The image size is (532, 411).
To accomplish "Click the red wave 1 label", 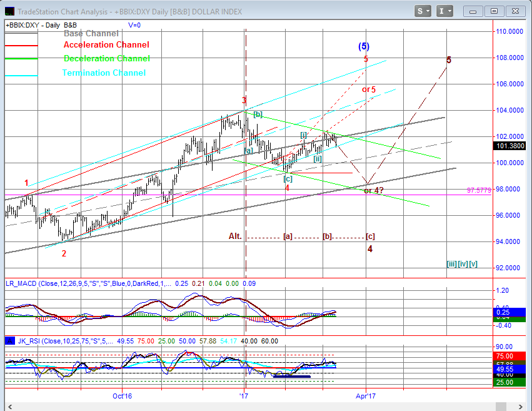I will pos(26,183).
